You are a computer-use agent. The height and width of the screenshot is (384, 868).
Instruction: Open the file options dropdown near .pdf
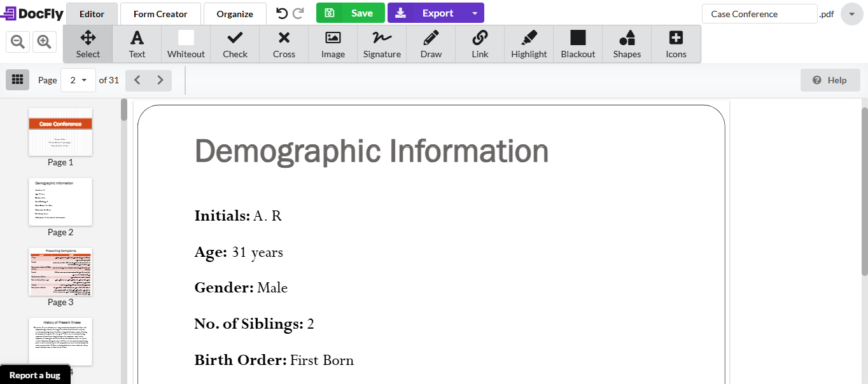tap(851, 13)
